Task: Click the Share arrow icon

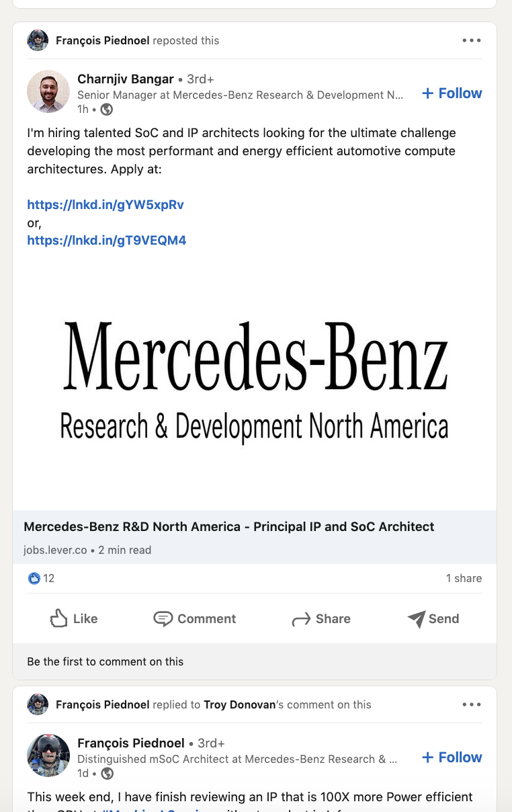Action: point(301,619)
